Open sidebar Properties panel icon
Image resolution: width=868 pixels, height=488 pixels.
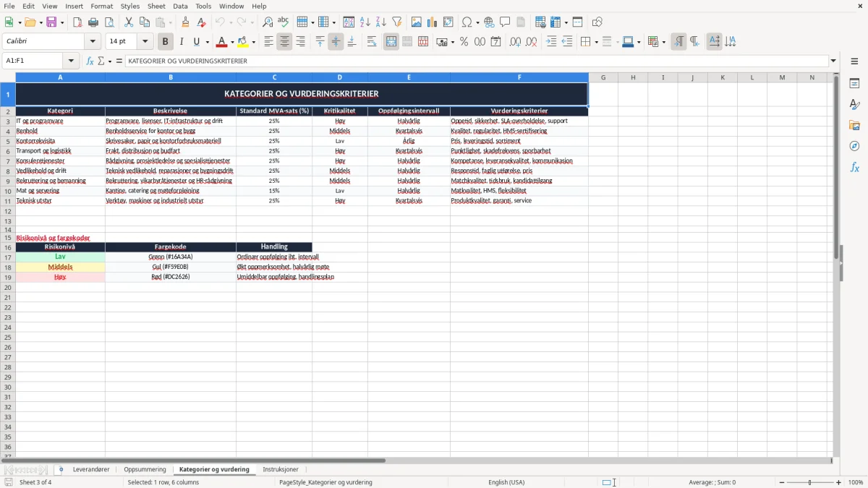854,83
